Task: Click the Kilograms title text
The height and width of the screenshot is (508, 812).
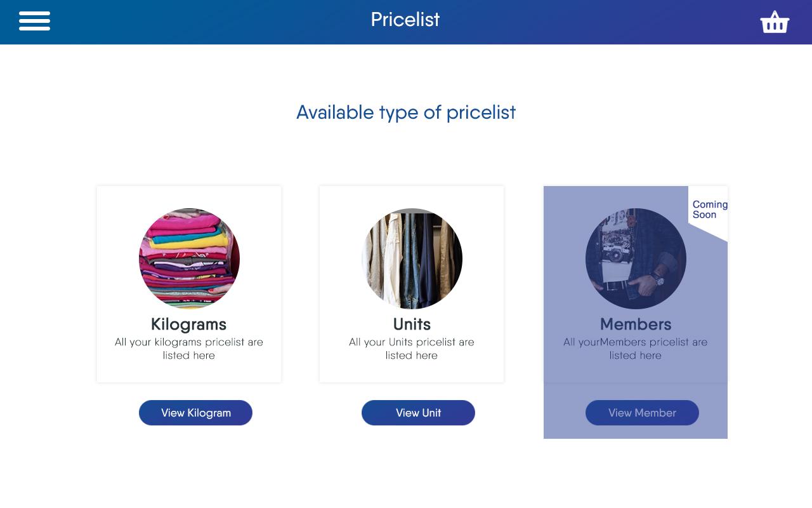Action: pyautogui.click(x=189, y=324)
